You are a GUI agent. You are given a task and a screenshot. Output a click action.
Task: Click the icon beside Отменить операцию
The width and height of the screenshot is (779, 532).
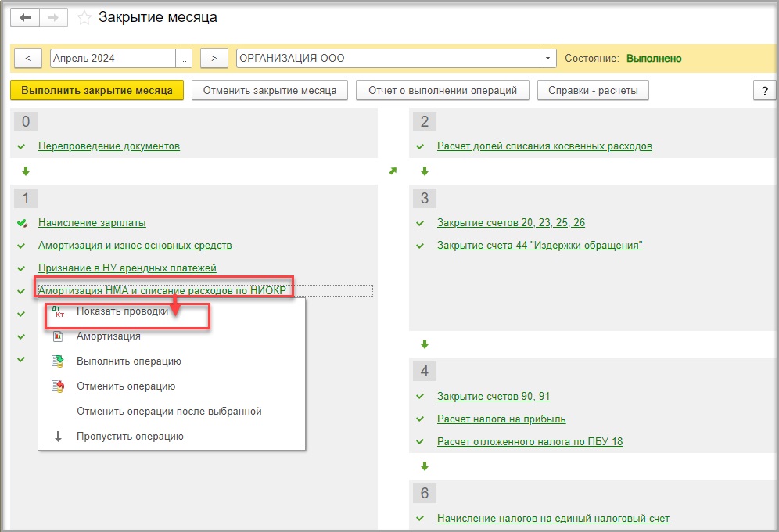click(58, 386)
